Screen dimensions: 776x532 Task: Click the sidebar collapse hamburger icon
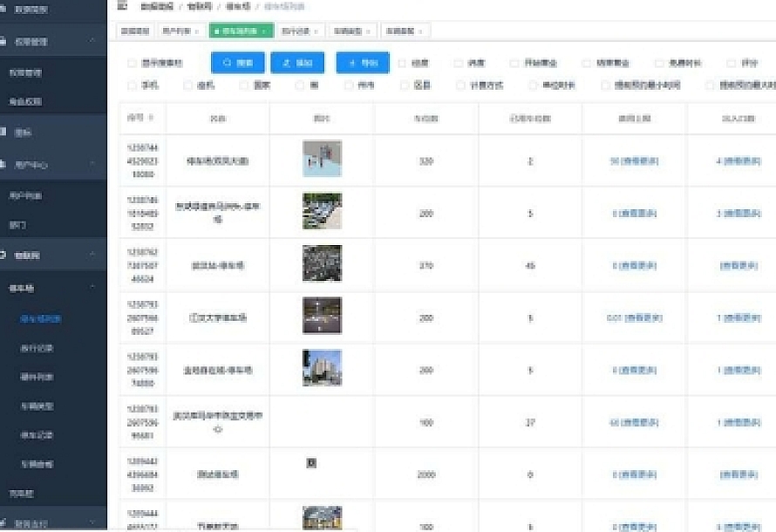point(122,6)
